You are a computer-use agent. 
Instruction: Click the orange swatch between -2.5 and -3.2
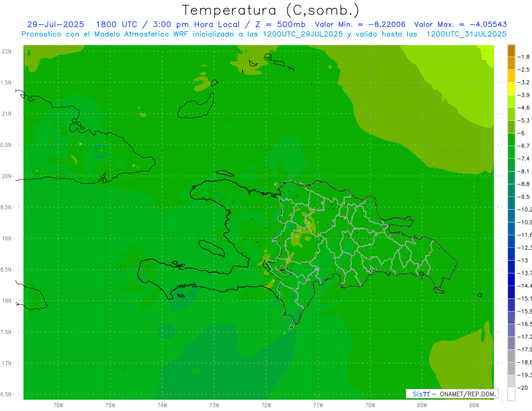coord(511,76)
